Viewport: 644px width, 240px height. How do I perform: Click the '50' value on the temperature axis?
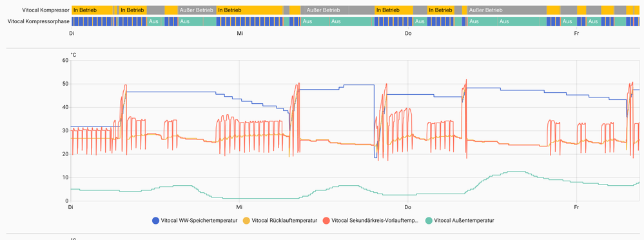pyautogui.click(x=65, y=84)
